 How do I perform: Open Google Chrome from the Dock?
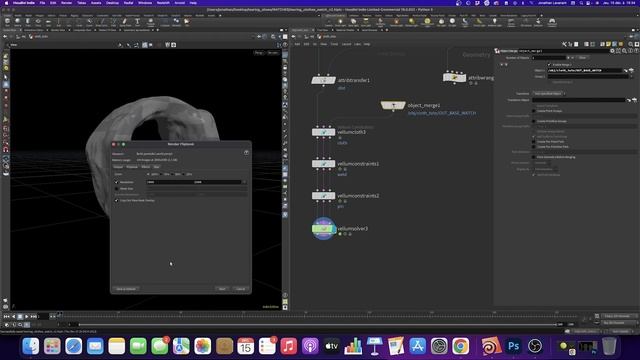[x=460, y=346]
